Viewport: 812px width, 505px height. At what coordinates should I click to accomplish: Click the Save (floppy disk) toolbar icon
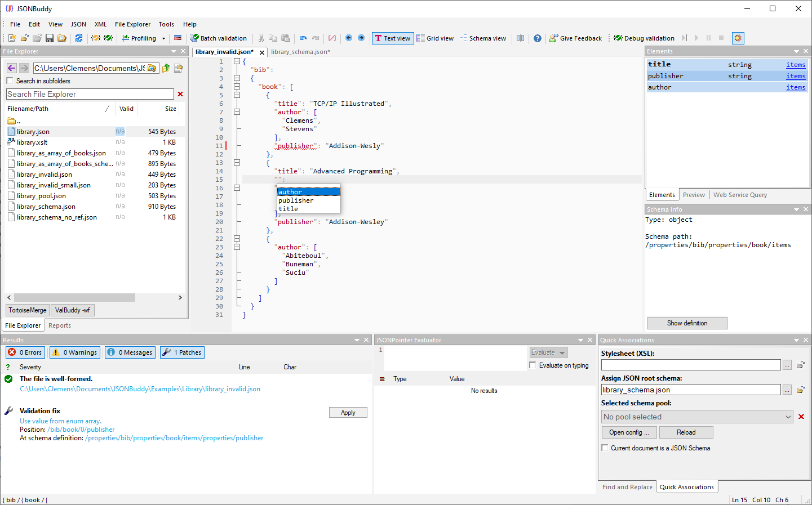[x=50, y=38]
